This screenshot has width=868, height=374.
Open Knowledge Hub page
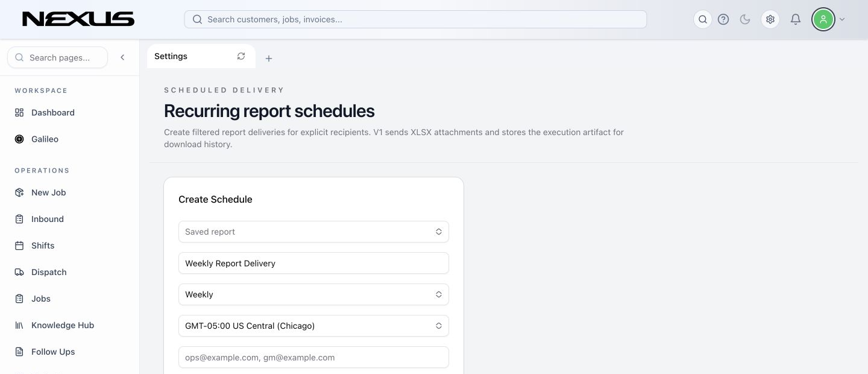point(63,325)
